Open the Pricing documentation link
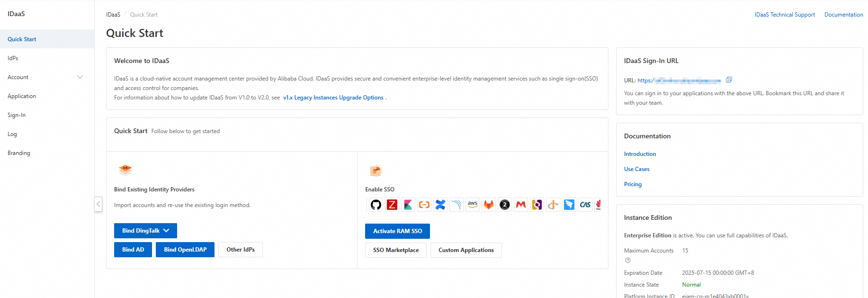Image resolution: width=868 pixels, height=298 pixels. (633, 184)
